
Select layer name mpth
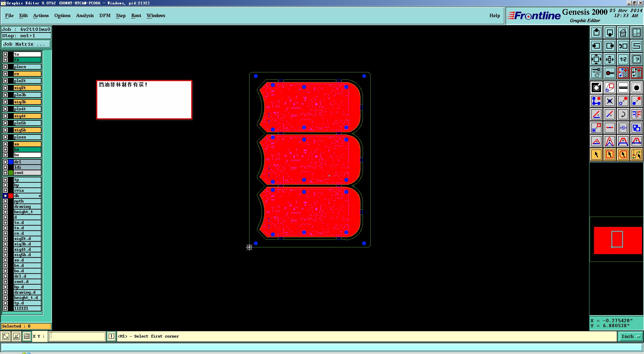click(x=28, y=201)
